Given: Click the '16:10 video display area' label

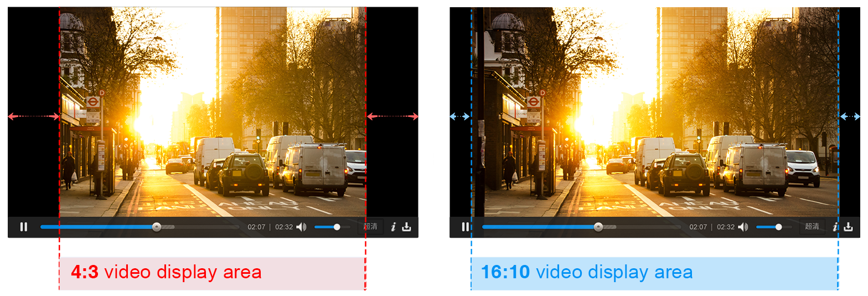Looking at the screenshot, I should 587,272.
